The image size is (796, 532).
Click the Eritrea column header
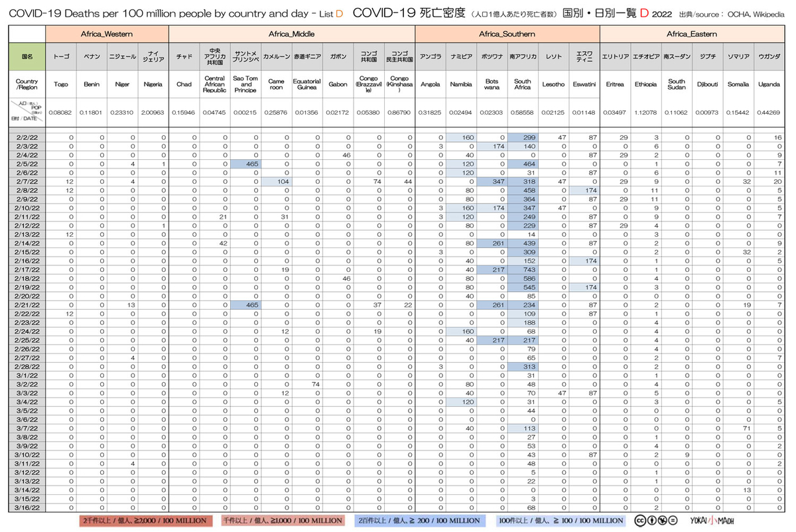[614, 84]
